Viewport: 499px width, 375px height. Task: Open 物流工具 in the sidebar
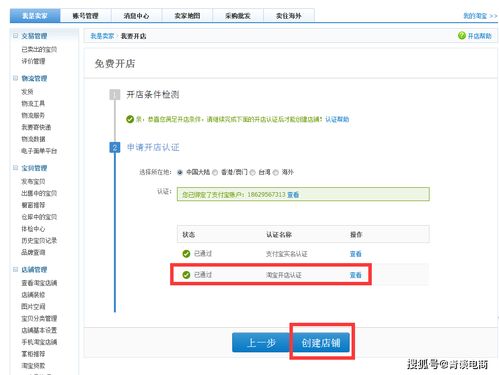click(x=33, y=103)
